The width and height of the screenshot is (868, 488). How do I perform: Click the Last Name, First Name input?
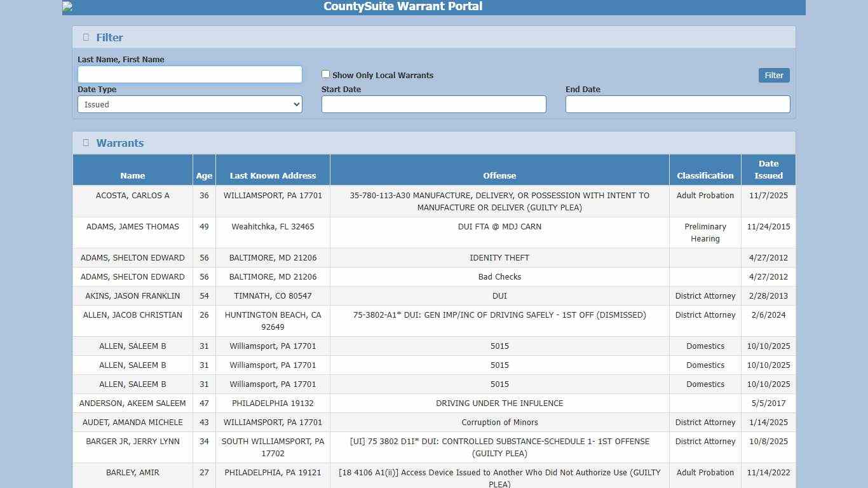click(x=189, y=74)
